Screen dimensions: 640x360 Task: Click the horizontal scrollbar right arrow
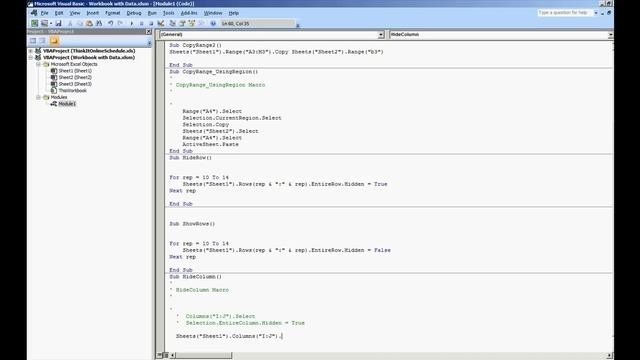pos(610,356)
